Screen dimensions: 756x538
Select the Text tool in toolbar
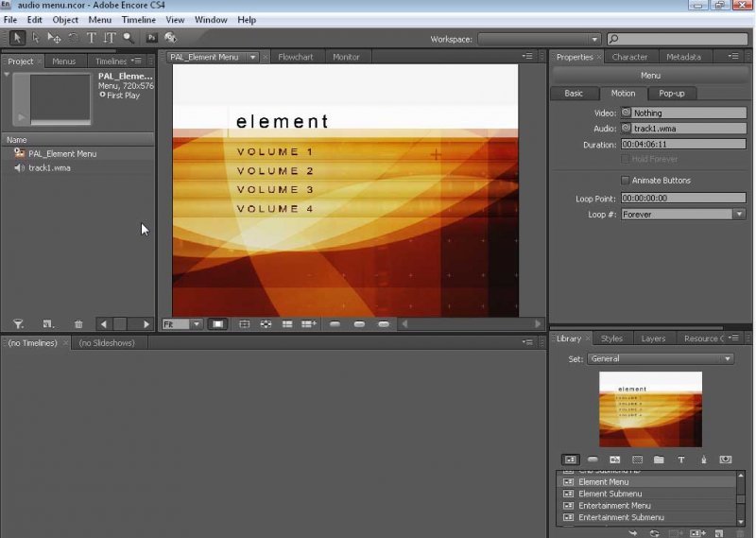pos(92,38)
